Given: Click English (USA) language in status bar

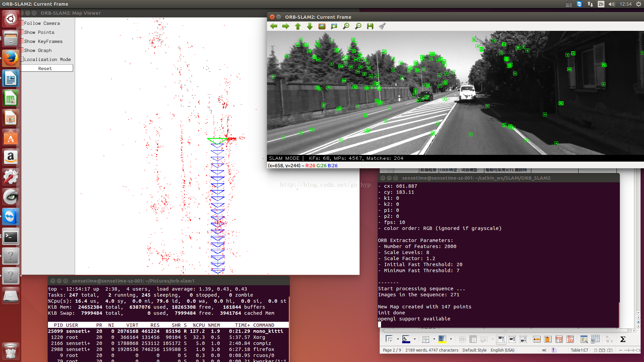Looking at the screenshot, I should [x=502, y=350].
